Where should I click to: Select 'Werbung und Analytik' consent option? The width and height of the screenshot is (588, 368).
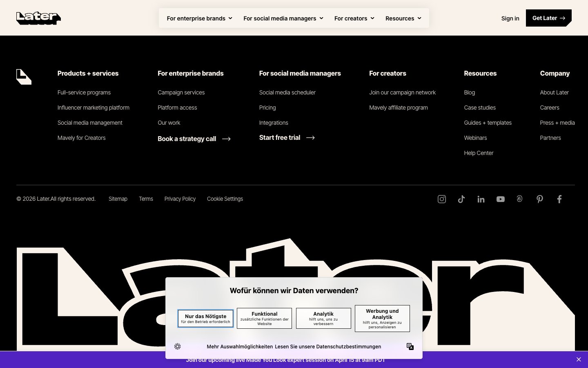point(382,319)
